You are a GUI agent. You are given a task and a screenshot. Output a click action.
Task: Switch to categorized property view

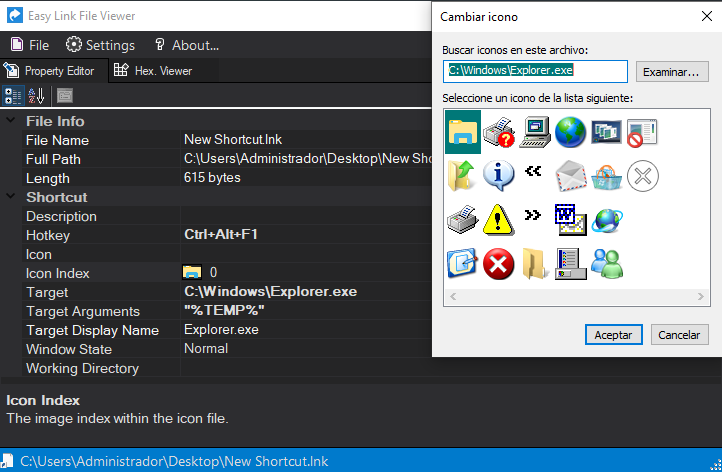12,96
